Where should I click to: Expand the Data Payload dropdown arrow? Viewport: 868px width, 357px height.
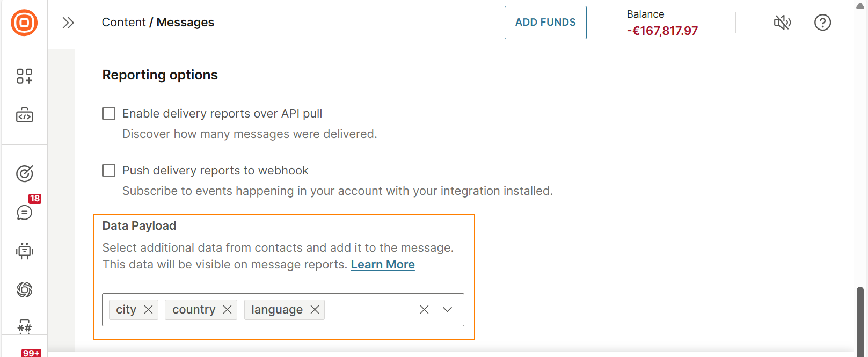pyautogui.click(x=447, y=309)
